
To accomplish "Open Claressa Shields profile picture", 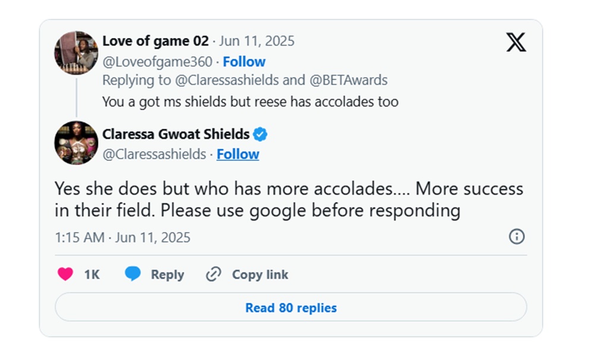I will [x=76, y=143].
